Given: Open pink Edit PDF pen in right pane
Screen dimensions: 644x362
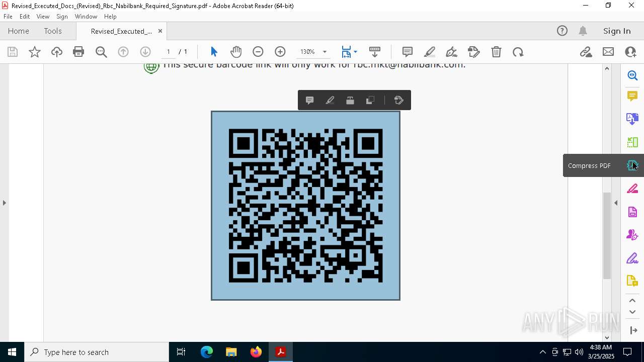Looking at the screenshot, I should (632, 189).
